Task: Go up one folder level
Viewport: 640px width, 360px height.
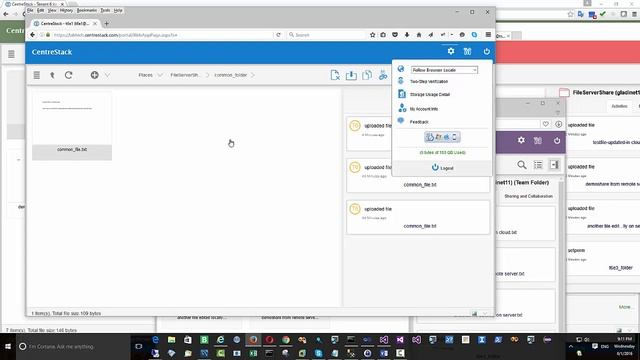Action: click(52, 75)
